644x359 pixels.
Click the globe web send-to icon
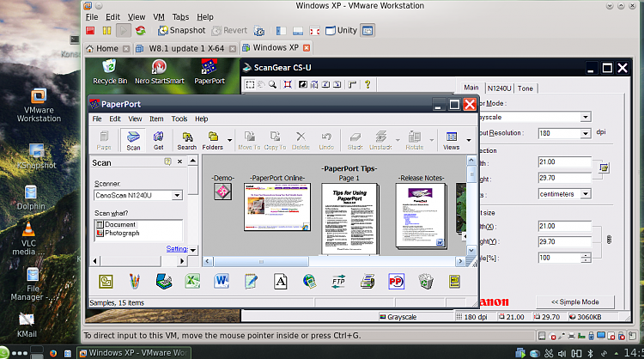click(x=309, y=282)
